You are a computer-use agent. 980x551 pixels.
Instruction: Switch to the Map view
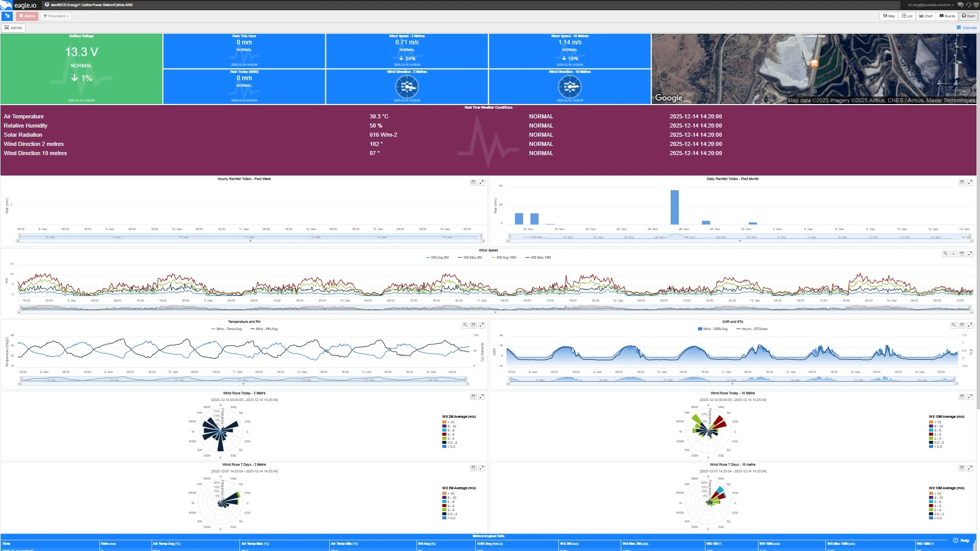tap(889, 16)
